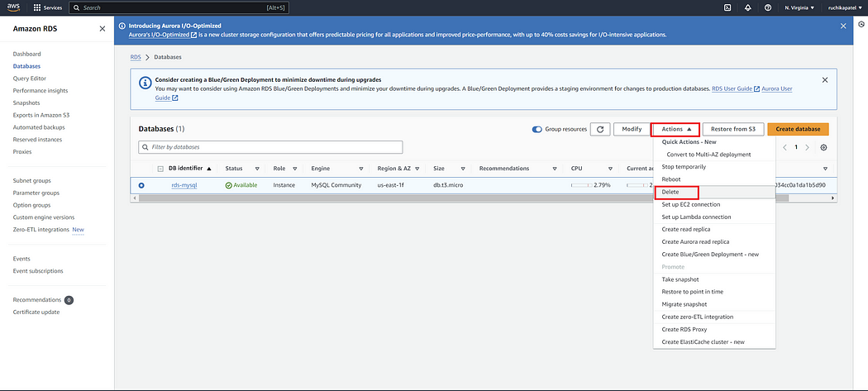Open the AWS logo home link
This screenshot has width=868, height=391.
pyautogui.click(x=14, y=7)
